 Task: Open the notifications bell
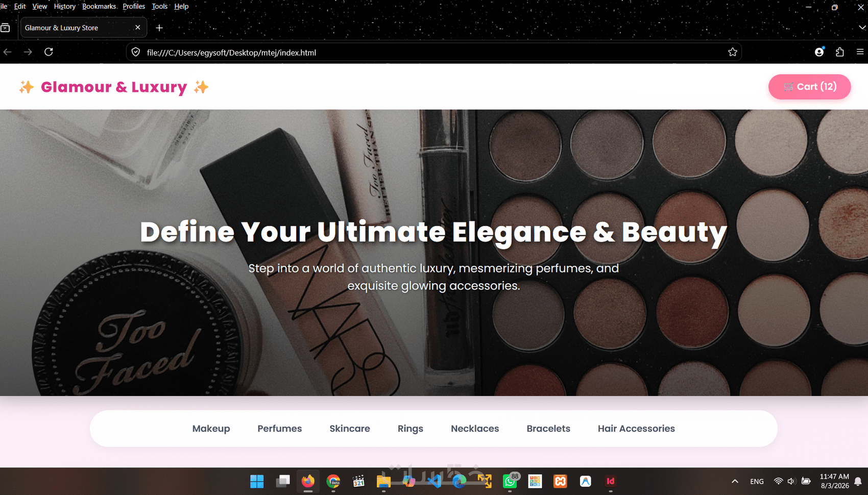(858, 481)
